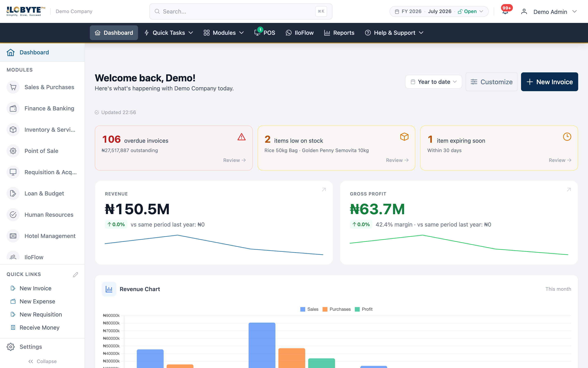This screenshot has height=368, width=588.
Task: Select the Dashboard tab in navbar
Action: click(x=114, y=33)
